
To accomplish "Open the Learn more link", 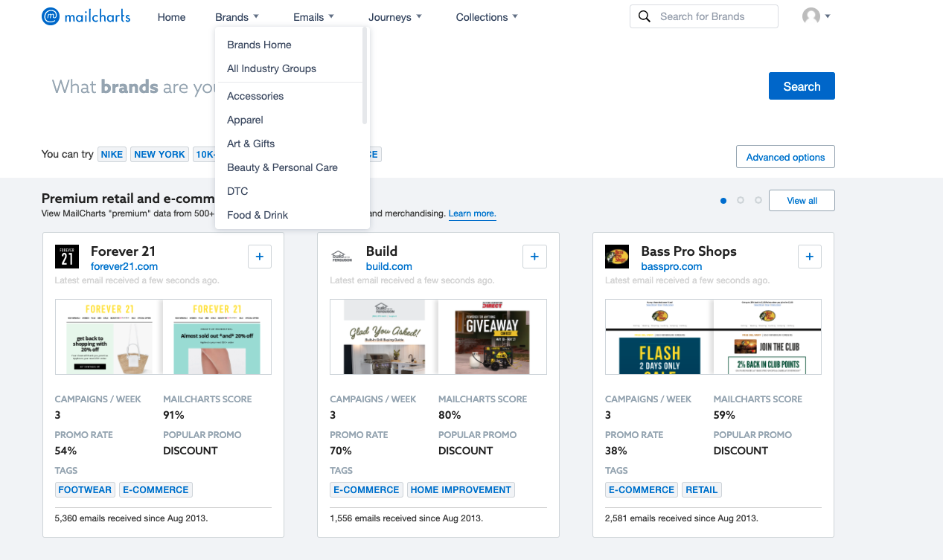I will tap(472, 213).
